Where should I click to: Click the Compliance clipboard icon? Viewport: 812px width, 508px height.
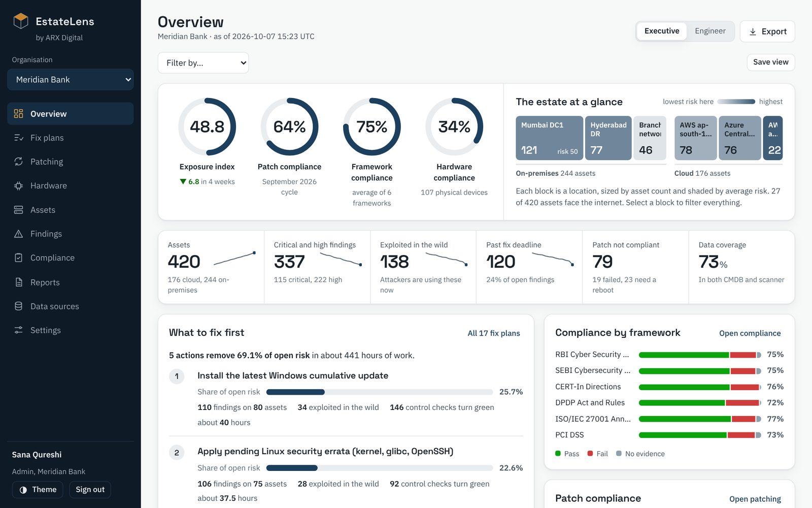point(19,258)
